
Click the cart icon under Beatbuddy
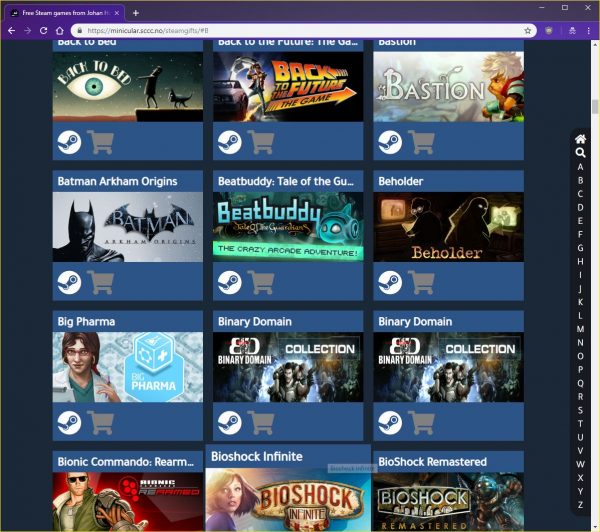[261, 282]
